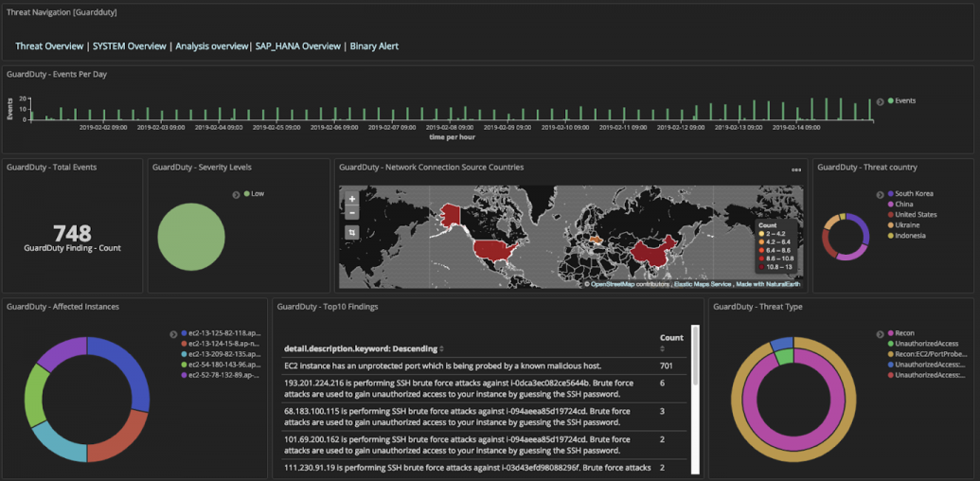The image size is (980, 481).
Task: Select ec2-52-78-132-89 legend entry
Action: click(x=220, y=376)
